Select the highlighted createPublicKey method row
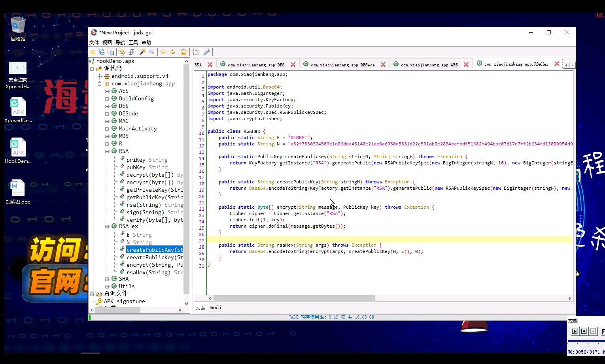605x364 pixels. [x=155, y=250]
